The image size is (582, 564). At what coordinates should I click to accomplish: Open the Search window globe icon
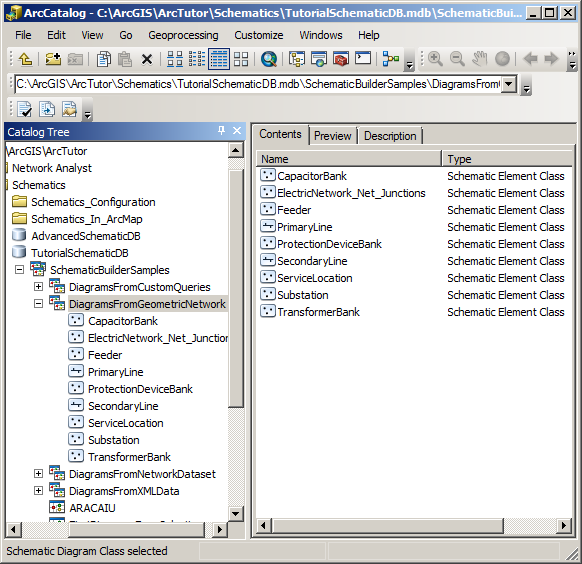[269, 59]
